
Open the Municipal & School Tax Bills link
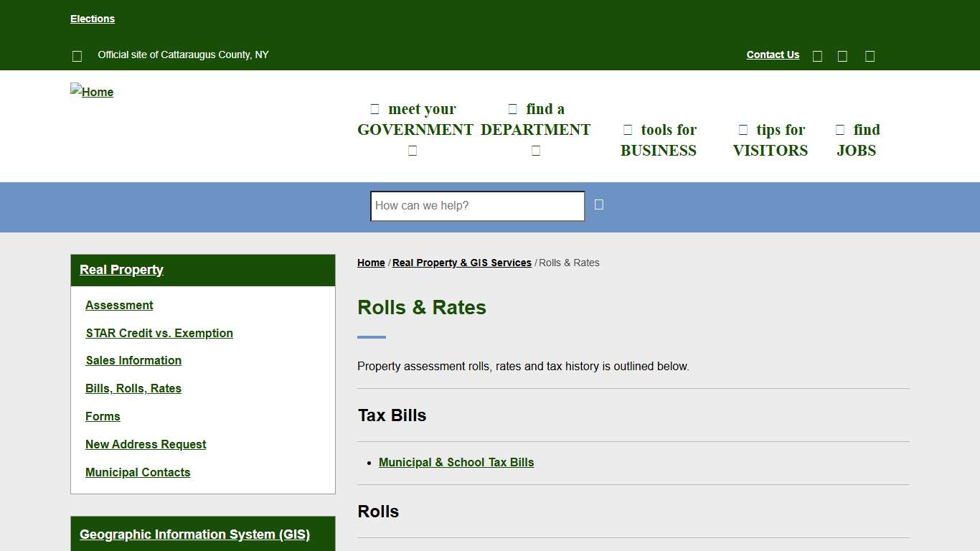point(456,462)
